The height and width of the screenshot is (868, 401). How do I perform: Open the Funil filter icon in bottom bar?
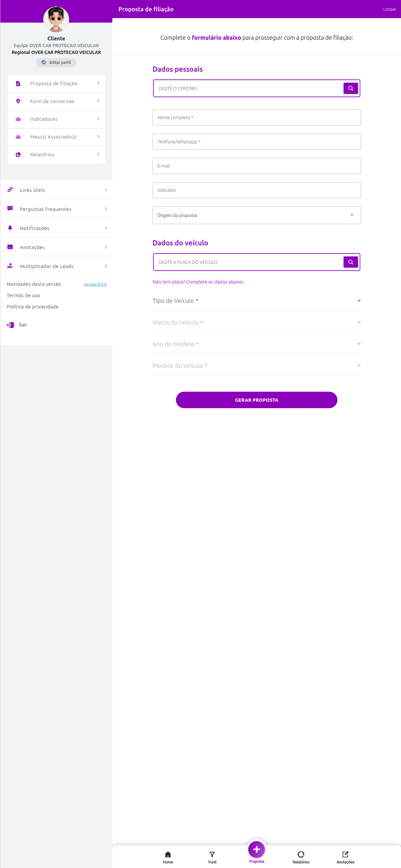[212, 854]
